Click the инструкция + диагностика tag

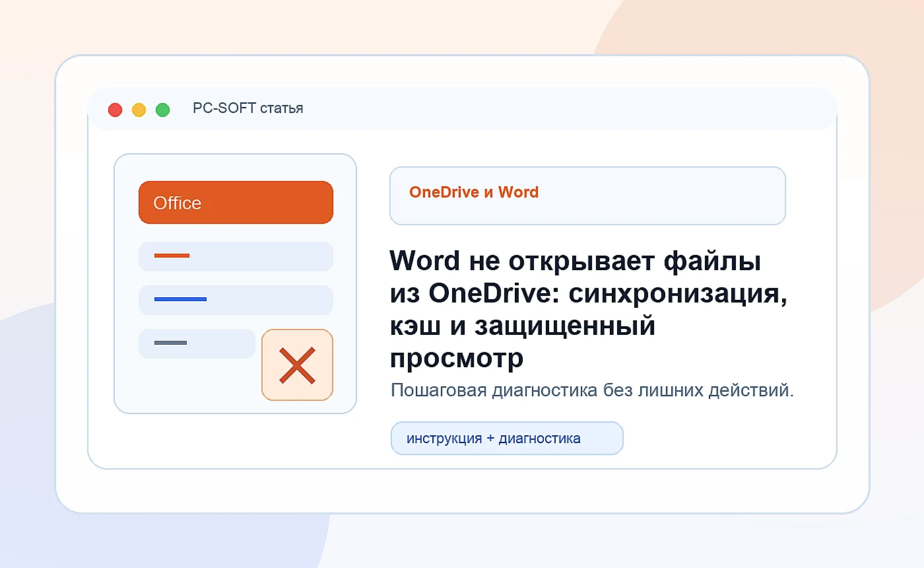point(507,439)
